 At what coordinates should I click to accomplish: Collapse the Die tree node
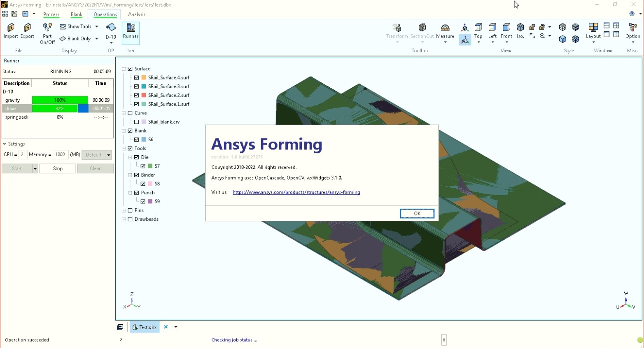tap(130, 157)
